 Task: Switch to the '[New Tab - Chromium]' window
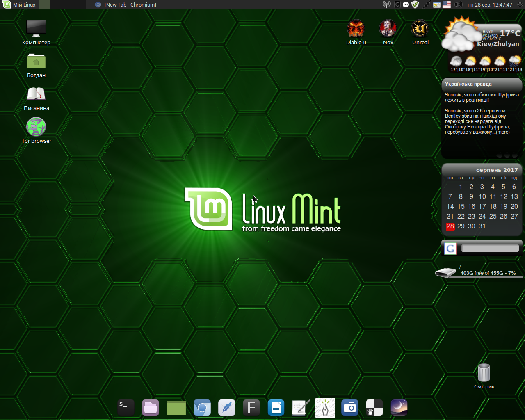point(126,5)
